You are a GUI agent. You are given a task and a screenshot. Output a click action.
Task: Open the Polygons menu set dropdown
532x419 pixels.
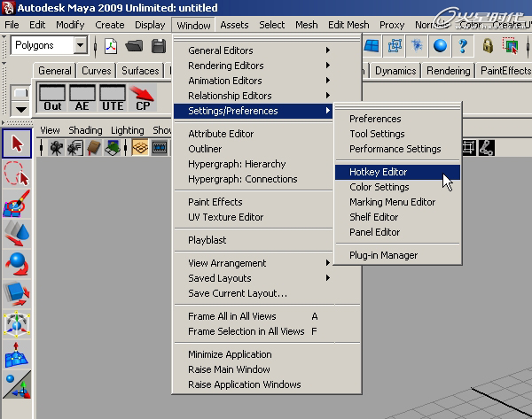pyautogui.click(x=80, y=45)
